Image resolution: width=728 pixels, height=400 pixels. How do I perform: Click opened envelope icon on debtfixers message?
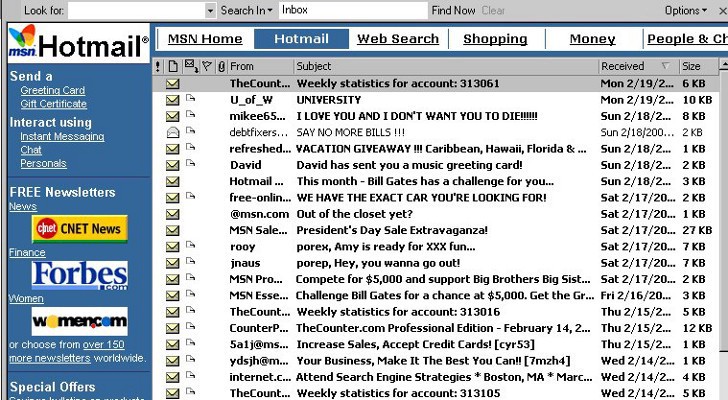tap(173, 133)
